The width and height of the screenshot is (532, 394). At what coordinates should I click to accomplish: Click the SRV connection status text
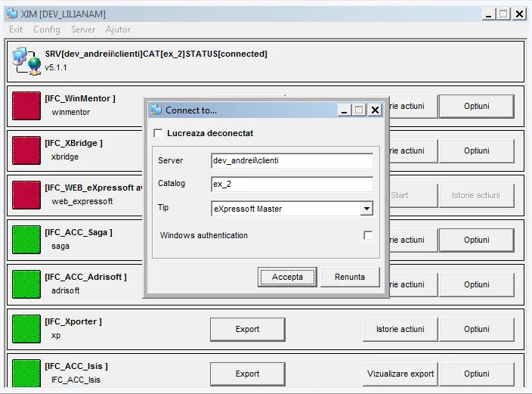pos(156,54)
